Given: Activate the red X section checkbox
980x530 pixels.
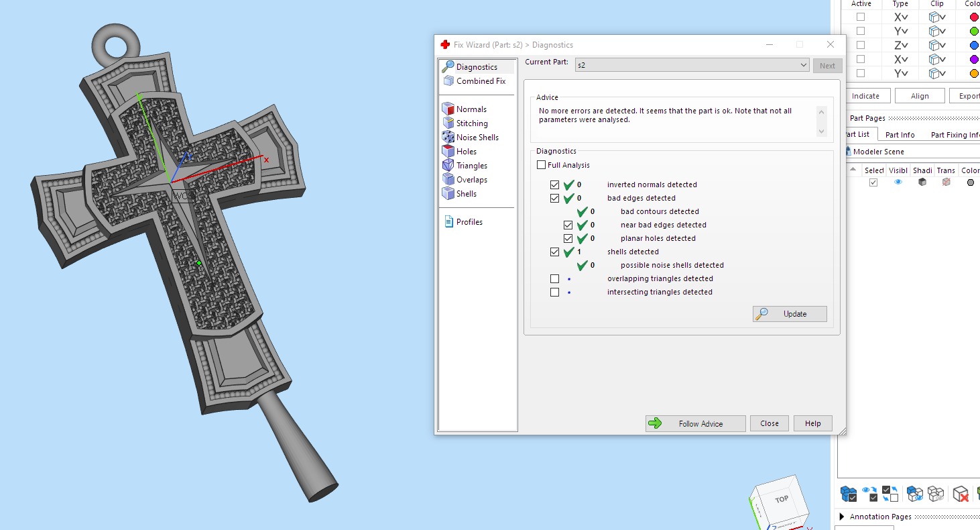Looking at the screenshot, I should [x=861, y=17].
